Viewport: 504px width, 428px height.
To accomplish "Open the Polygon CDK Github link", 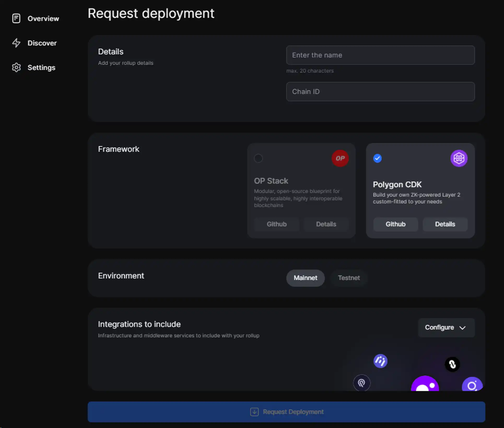I will [395, 224].
